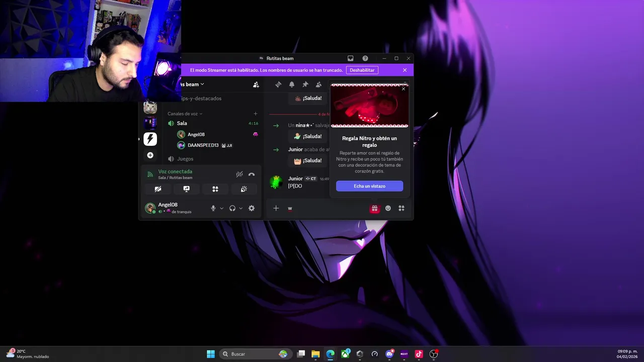Open the soundboard icon in voice panel

(x=244, y=189)
